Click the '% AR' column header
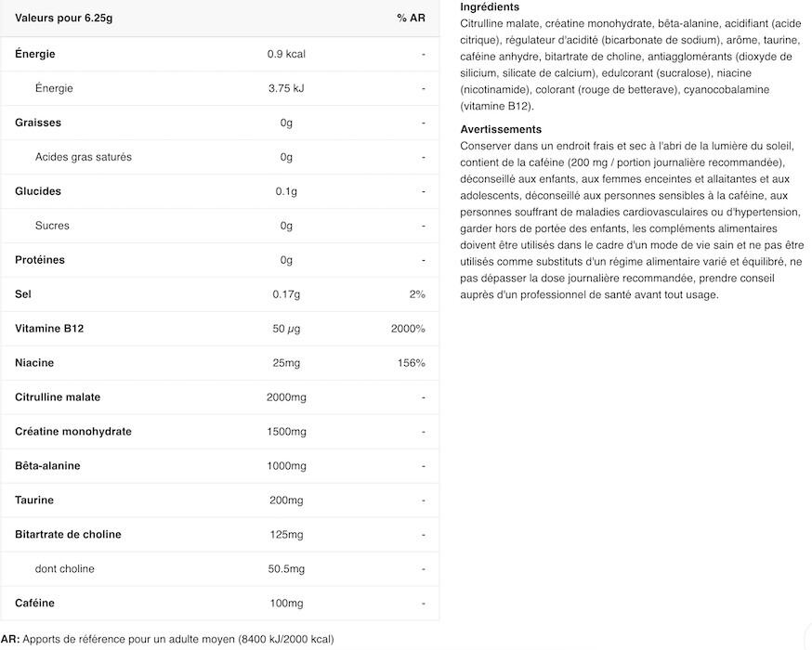 pyautogui.click(x=410, y=19)
